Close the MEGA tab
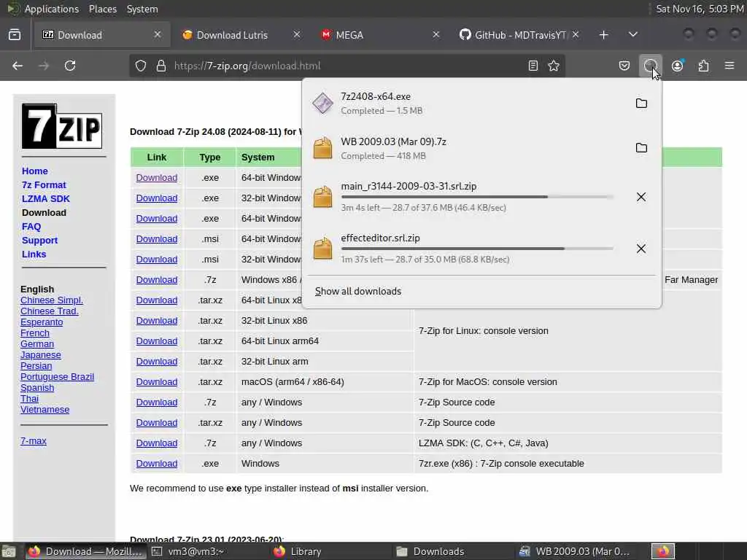Viewport: 747px width, 560px height. [436, 35]
